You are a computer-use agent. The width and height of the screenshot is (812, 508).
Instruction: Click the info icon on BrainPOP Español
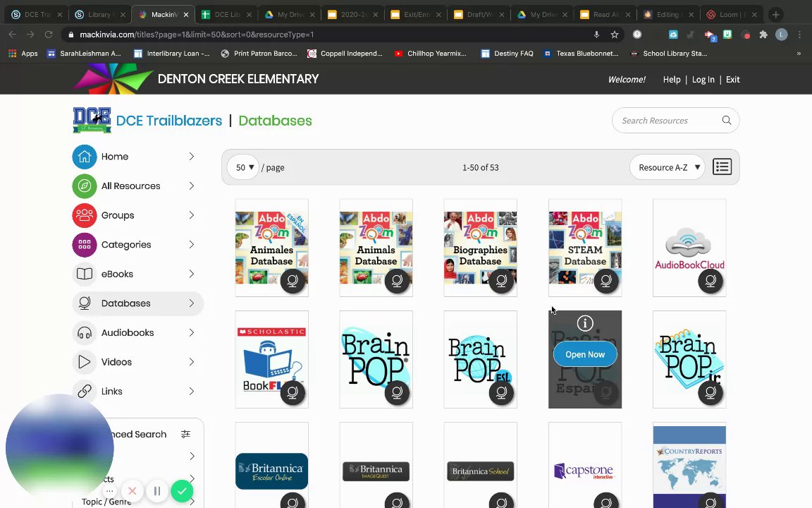[x=584, y=323]
